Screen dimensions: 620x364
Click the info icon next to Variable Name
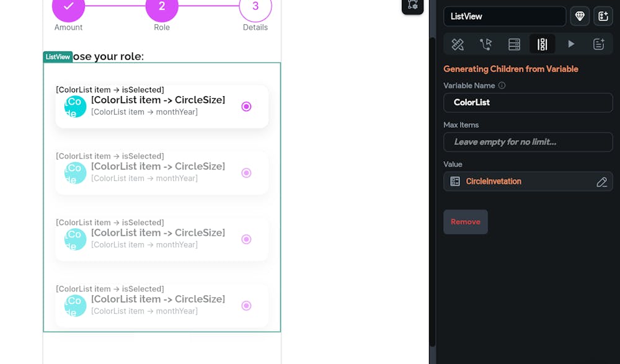pos(502,86)
